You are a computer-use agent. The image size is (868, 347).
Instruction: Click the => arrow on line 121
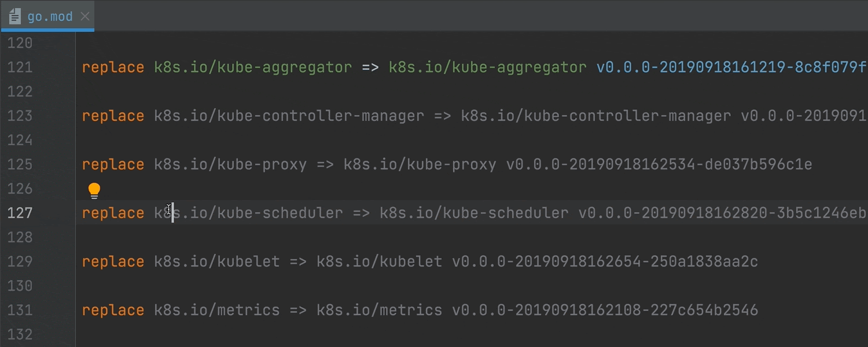click(x=370, y=67)
